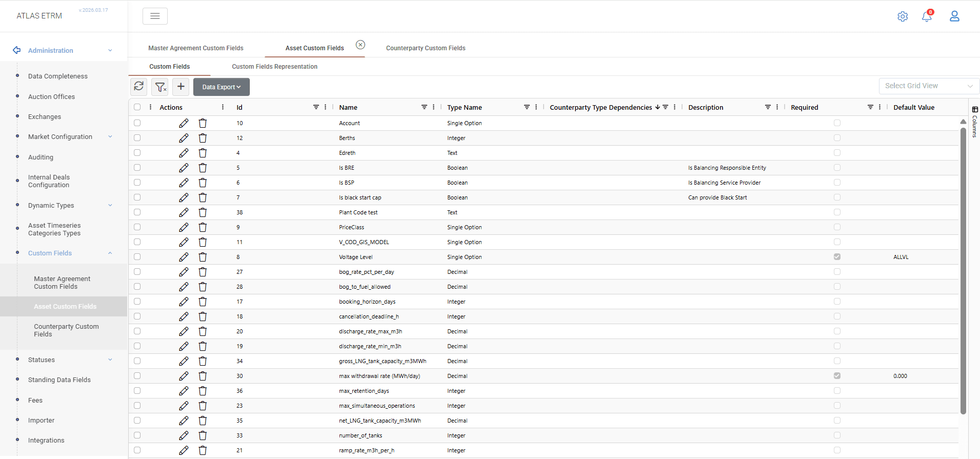
Task: Go to Auction Offices
Action: pos(51,96)
